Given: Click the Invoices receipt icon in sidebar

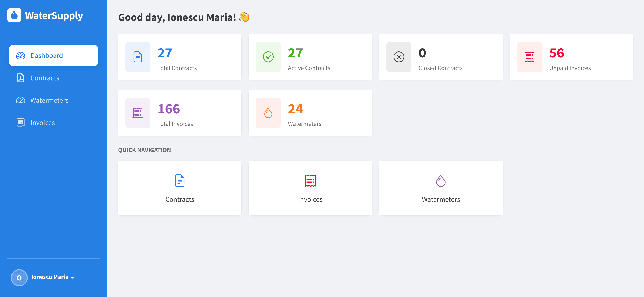Looking at the screenshot, I should tap(21, 123).
